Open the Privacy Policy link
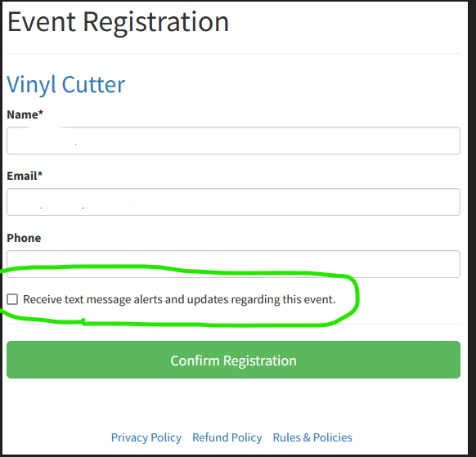Image resolution: width=476 pixels, height=457 pixels. pyautogui.click(x=146, y=437)
